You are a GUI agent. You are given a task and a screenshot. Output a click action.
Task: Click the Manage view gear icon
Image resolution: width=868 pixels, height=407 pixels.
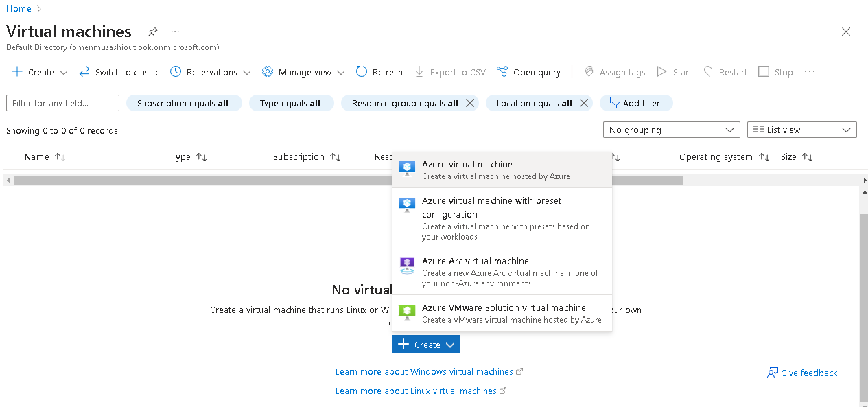tap(267, 71)
